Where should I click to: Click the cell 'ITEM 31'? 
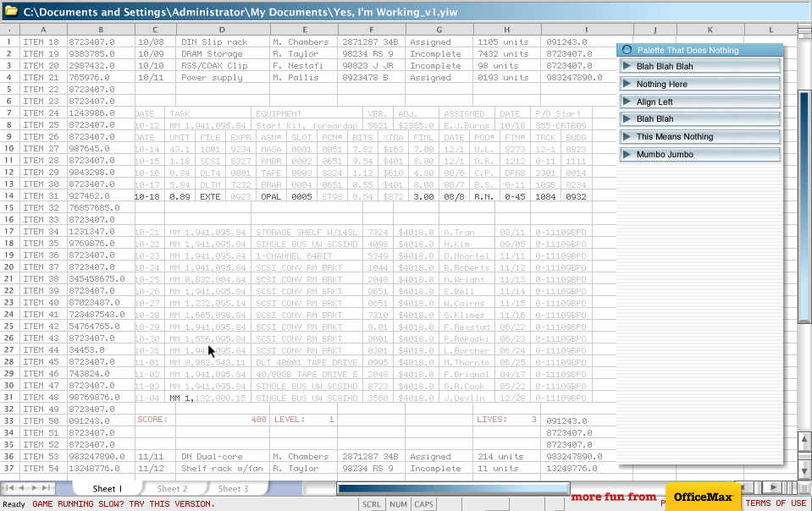point(43,196)
